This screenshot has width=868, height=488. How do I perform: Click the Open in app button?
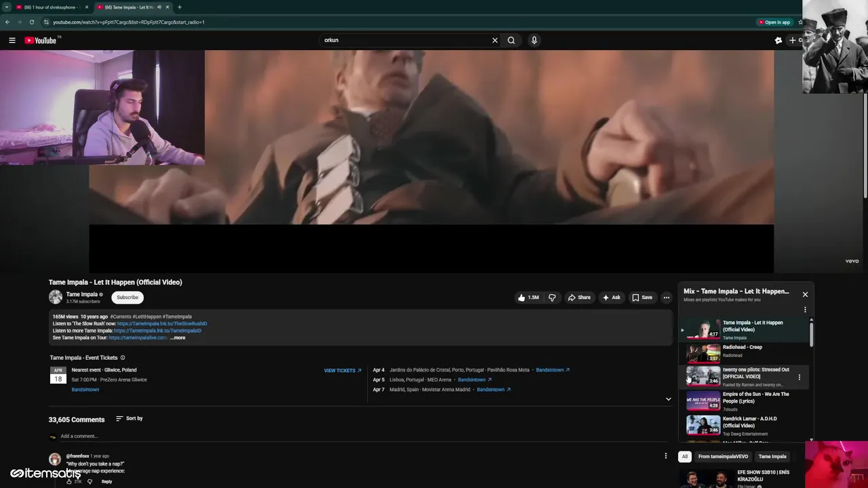tap(774, 22)
